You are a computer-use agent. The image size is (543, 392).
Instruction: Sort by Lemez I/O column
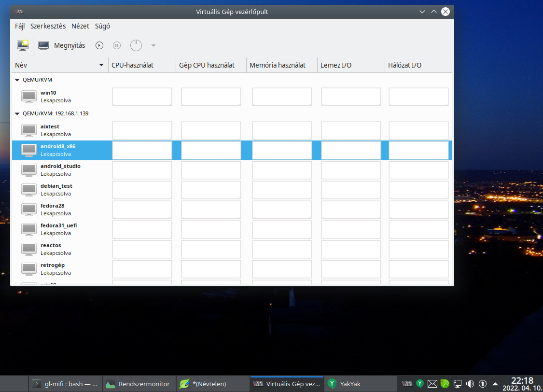(x=351, y=65)
